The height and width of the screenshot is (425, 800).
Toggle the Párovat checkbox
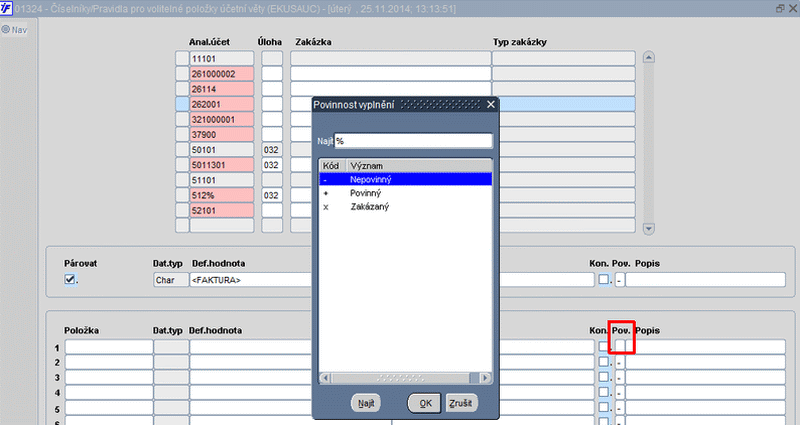(69, 279)
